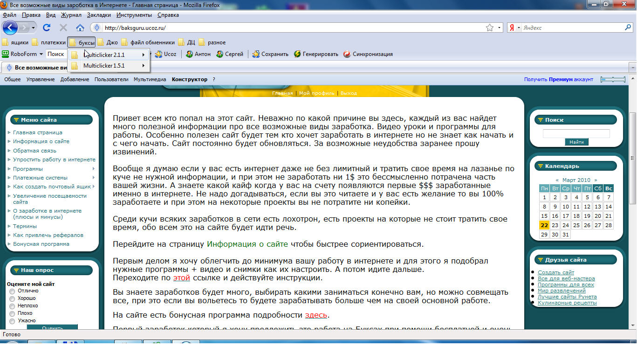Go to previous month in the calendar
The width and height of the screenshot is (644, 347).
(x=557, y=180)
